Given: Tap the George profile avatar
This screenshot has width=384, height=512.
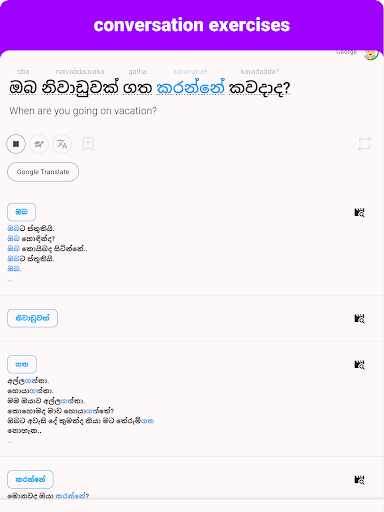Looking at the screenshot, I should tap(370, 53).
